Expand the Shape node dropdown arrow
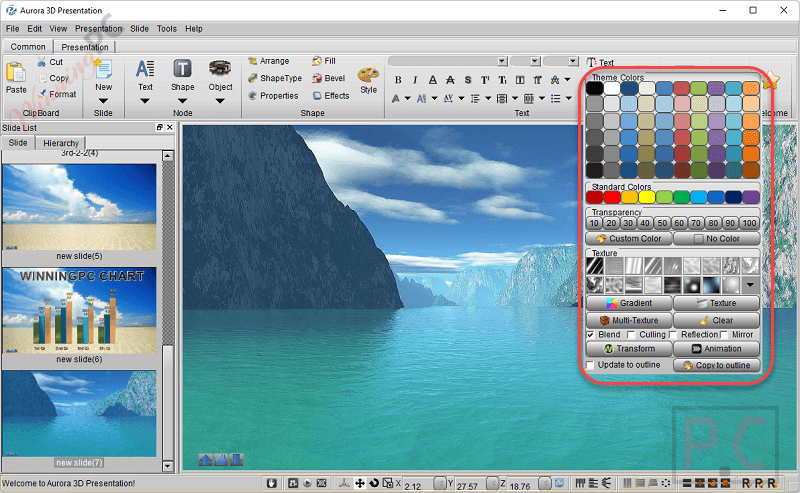Viewport: 800px width, 493px height. click(x=182, y=101)
